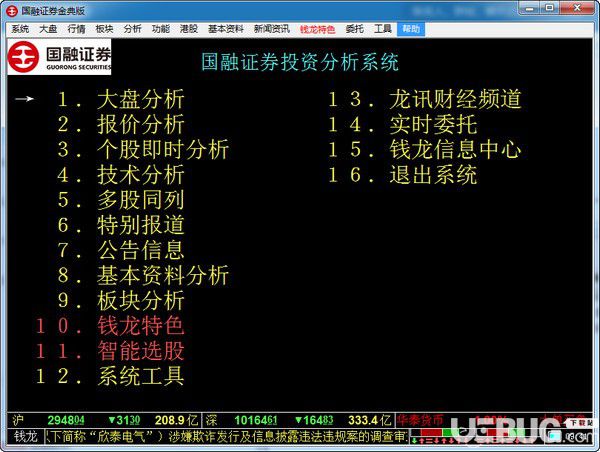Select 3. 个股即时分析
The height and width of the screenshot is (452, 600).
tap(143, 149)
